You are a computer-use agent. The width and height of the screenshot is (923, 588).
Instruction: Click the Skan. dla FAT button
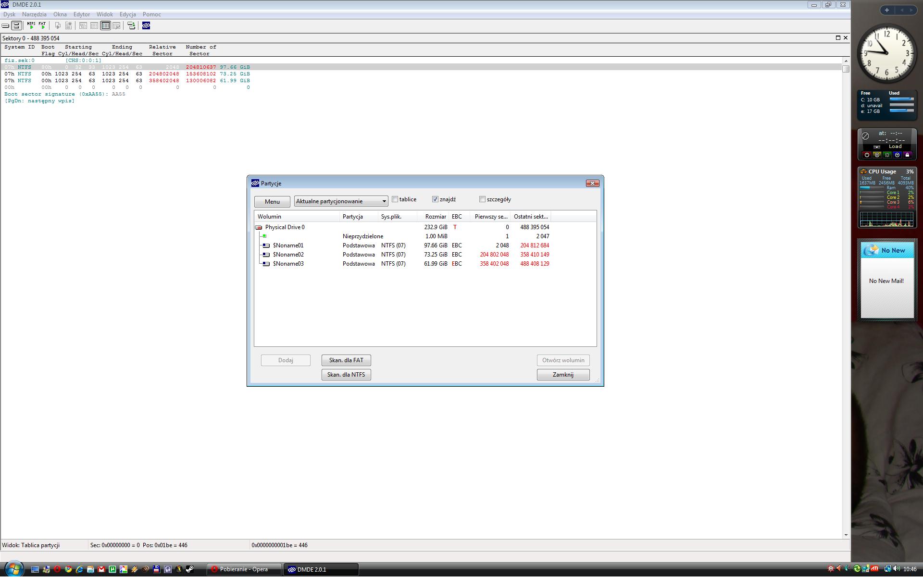346,360
